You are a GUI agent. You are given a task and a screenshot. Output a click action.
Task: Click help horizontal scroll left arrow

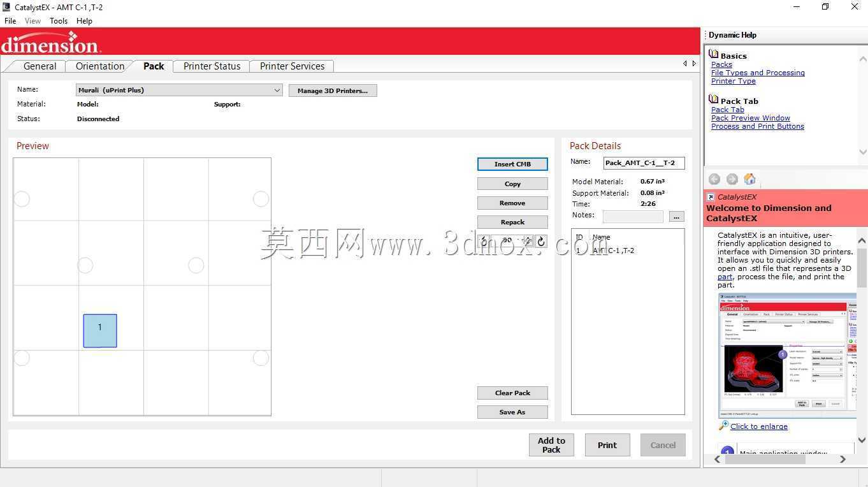(717, 459)
